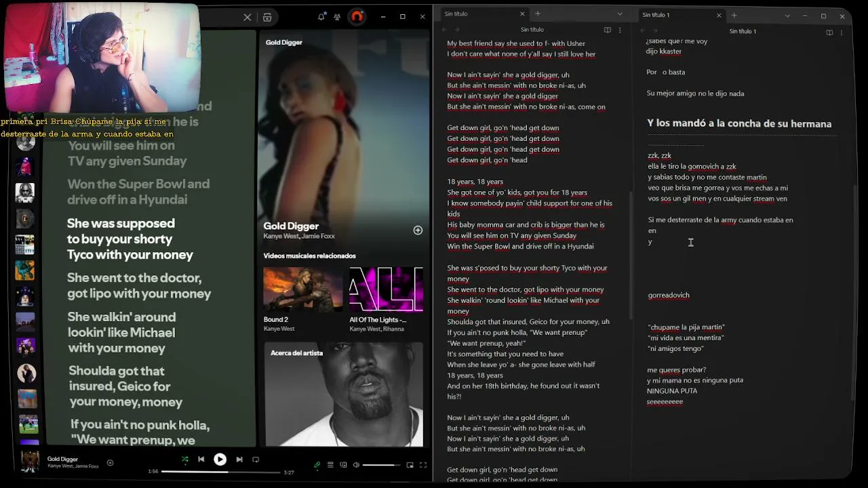868x488 pixels.
Task: Expand the tab list in the 'Sin título 1' window
Action: coord(787,16)
